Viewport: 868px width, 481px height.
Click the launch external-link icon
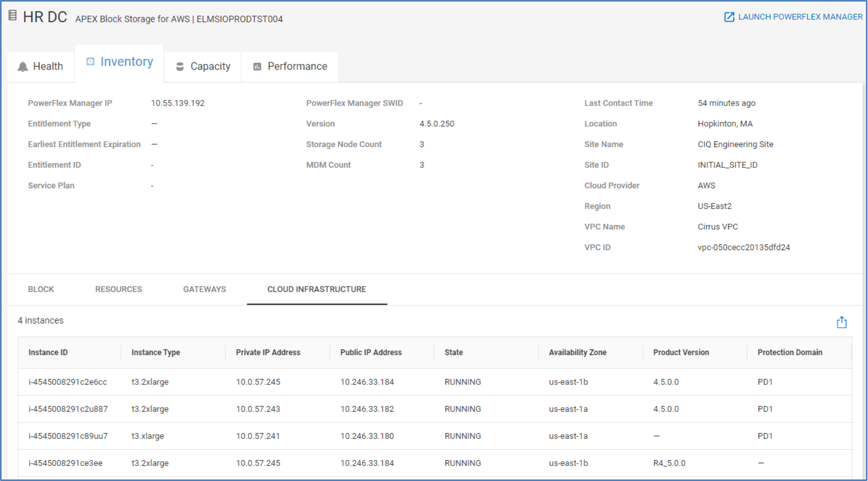click(x=729, y=17)
